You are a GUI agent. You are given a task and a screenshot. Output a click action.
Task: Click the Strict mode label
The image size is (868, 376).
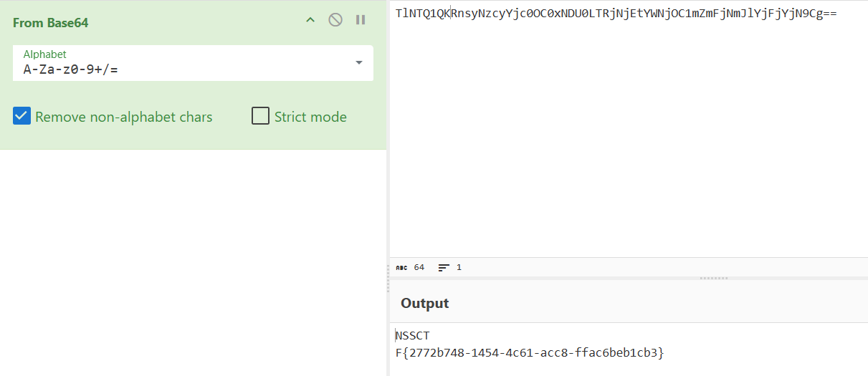coord(310,117)
